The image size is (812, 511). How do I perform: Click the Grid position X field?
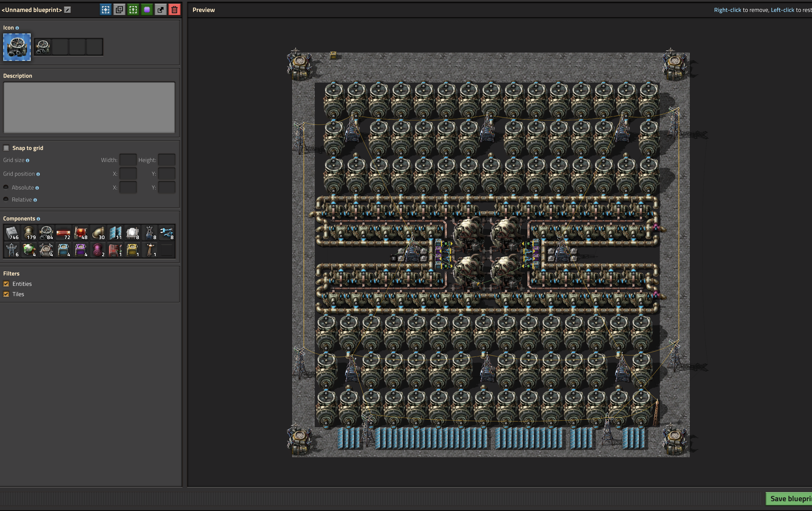tap(128, 174)
